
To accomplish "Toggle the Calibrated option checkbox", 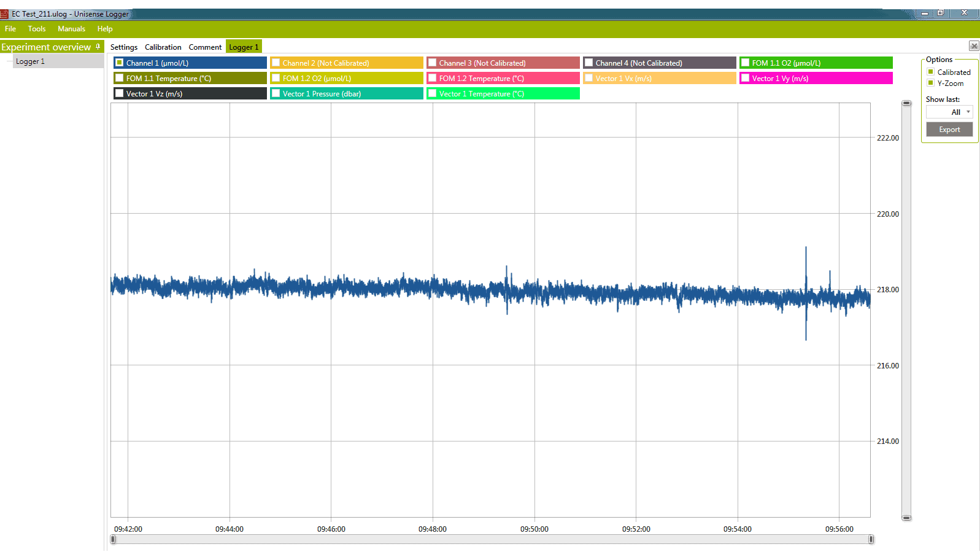I will [930, 72].
